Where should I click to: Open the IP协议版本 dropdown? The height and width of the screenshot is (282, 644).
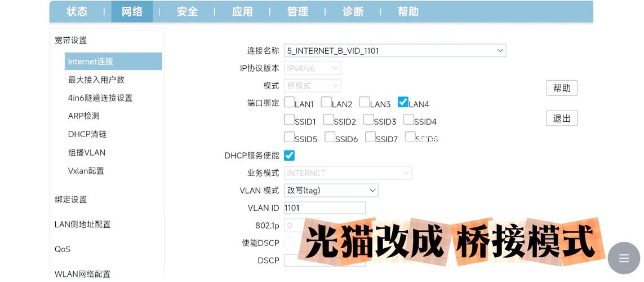[312, 68]
